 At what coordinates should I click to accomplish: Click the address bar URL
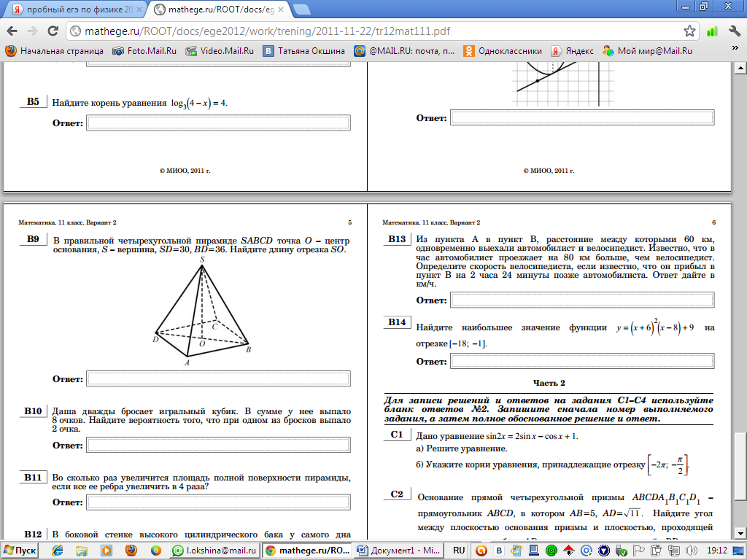(267, 31)
